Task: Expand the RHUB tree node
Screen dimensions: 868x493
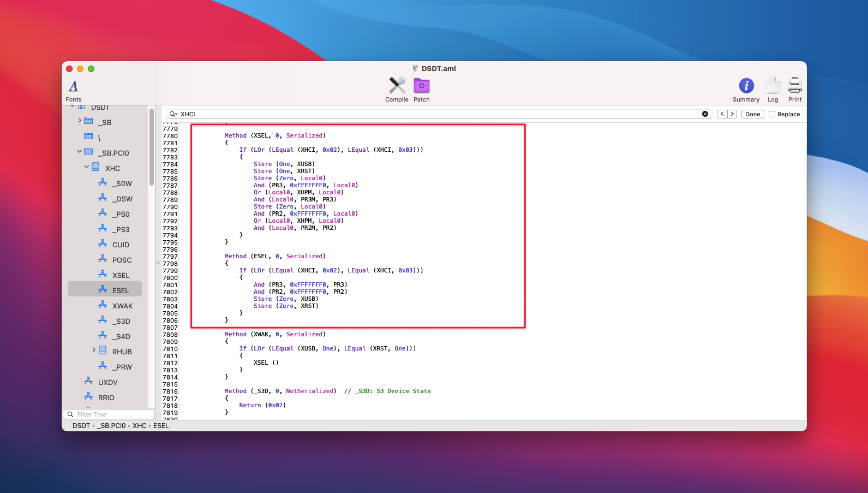Action: (94, 350)
